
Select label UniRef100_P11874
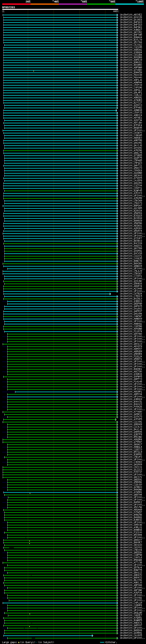pos(131,331)
